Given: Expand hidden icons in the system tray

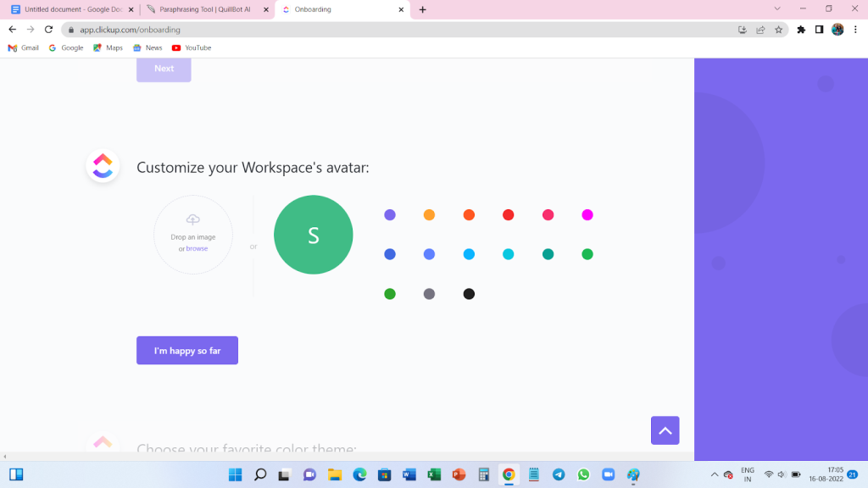Looking at the screenshot, I should point(714,475).
